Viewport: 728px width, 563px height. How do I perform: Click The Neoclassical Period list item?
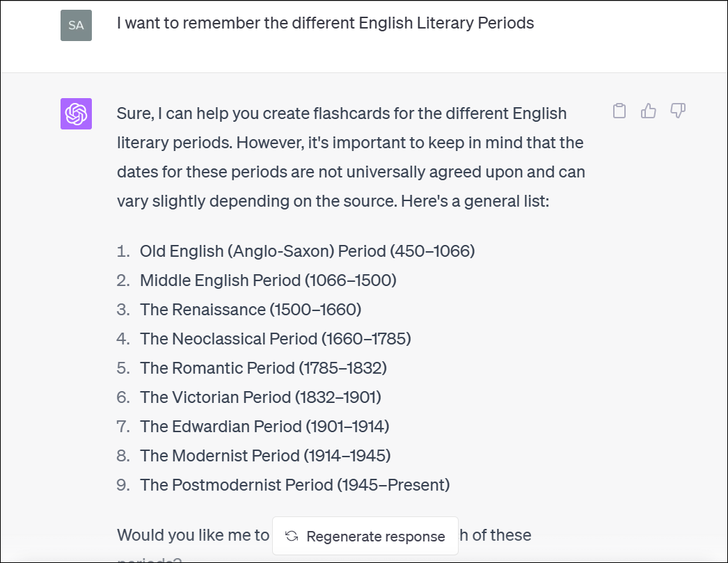pos(275,339)
